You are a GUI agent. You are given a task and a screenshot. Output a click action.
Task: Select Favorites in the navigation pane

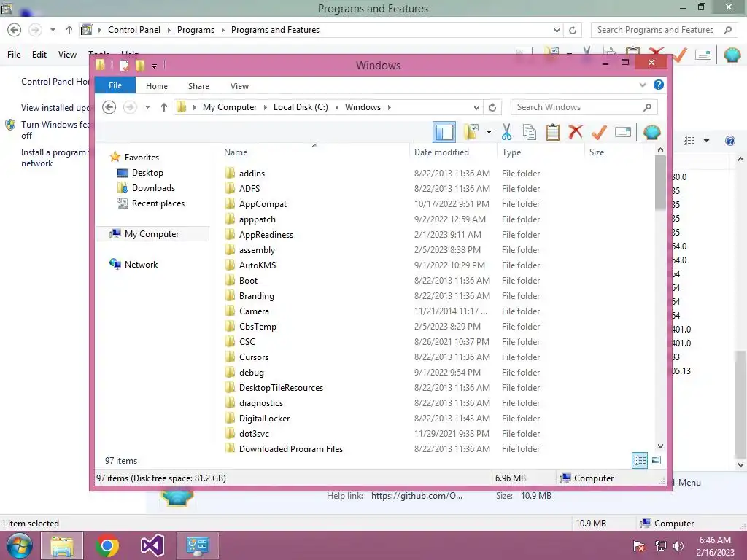142,157
